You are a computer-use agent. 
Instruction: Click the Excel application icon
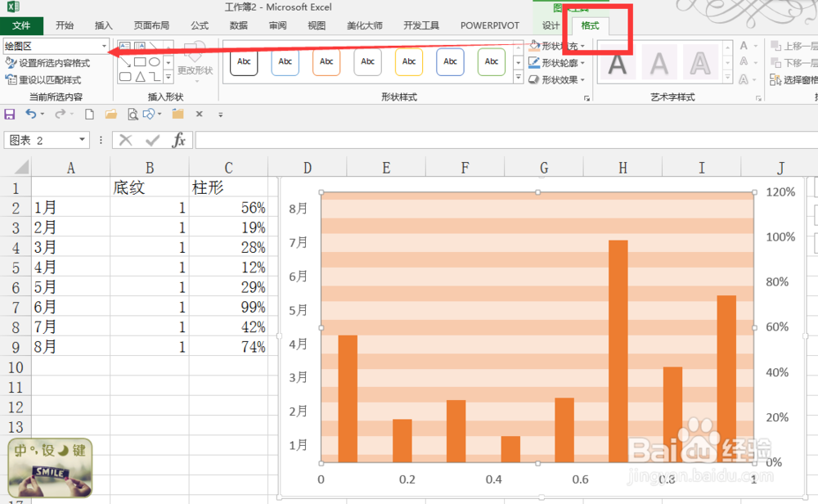12,7
